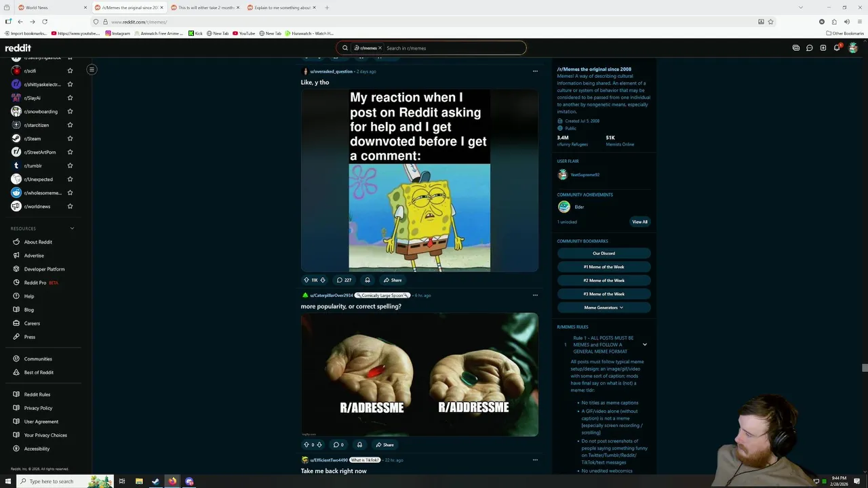Open the user avatar menu

tap(853, 48)
